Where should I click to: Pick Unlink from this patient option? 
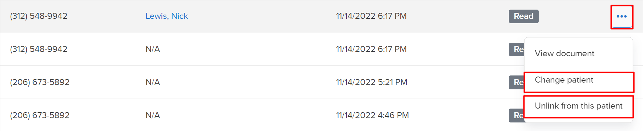pos(579,106)
